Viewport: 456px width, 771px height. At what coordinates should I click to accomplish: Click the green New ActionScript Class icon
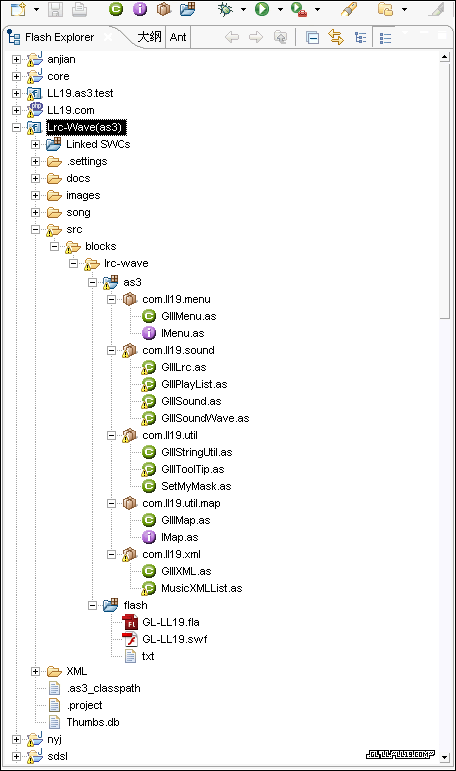[x=116, y=9]
